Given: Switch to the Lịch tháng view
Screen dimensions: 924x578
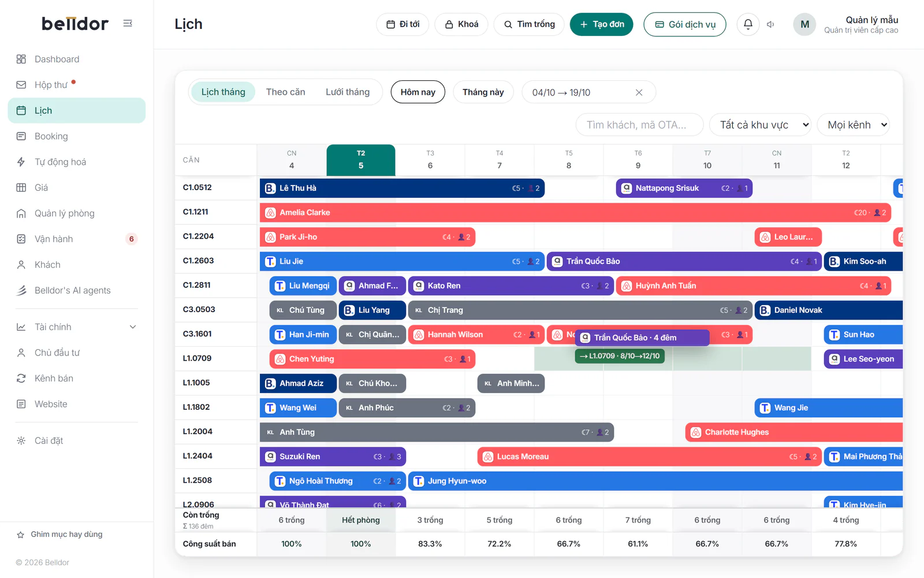Looking at the screenshot, I should (x=223, y=92).
